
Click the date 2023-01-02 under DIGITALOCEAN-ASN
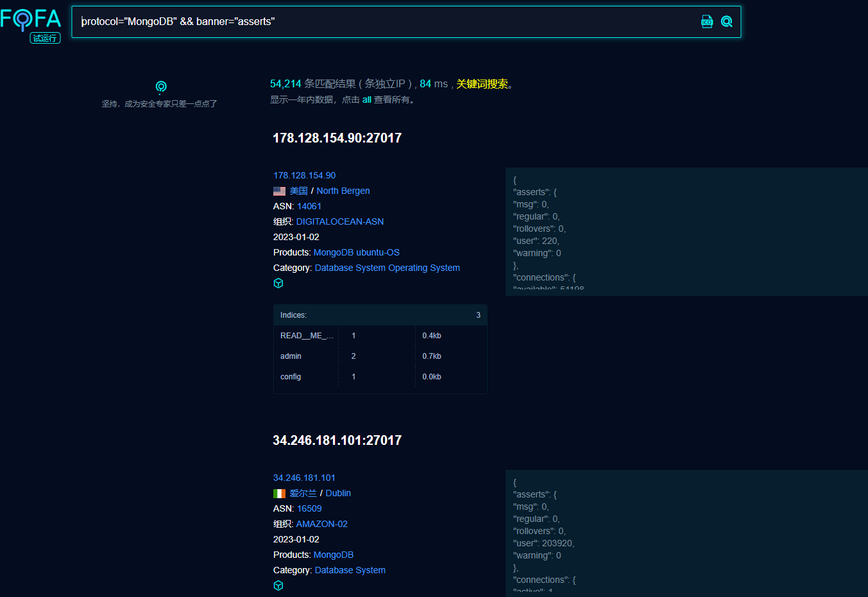[x=296, y=237]
